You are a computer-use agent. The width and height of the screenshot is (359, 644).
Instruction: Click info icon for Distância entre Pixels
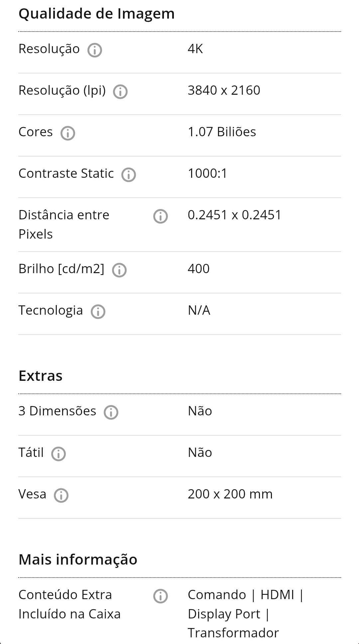(161, 216)
